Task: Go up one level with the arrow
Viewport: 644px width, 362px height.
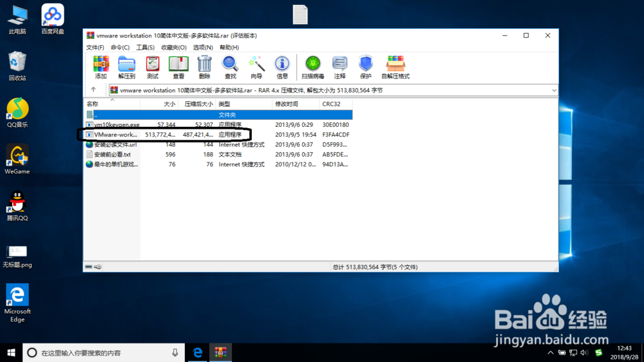Action: coord(93,90)
